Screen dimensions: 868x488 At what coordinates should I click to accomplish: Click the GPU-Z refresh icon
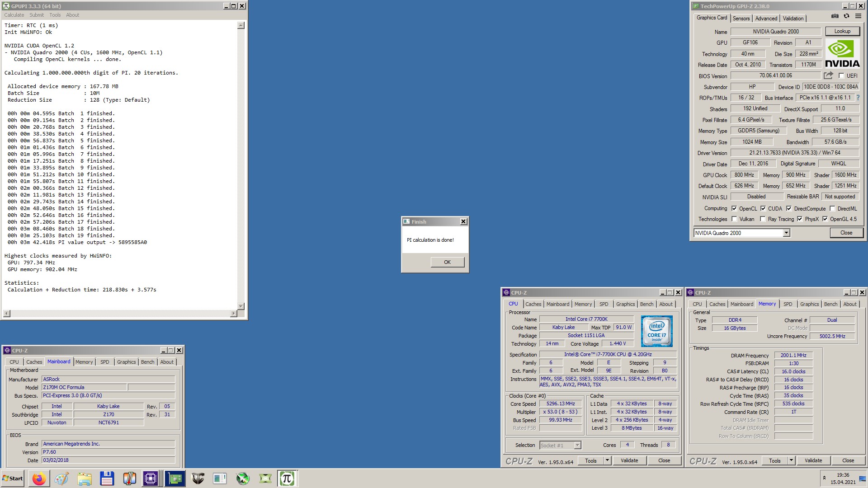[846, 16]
